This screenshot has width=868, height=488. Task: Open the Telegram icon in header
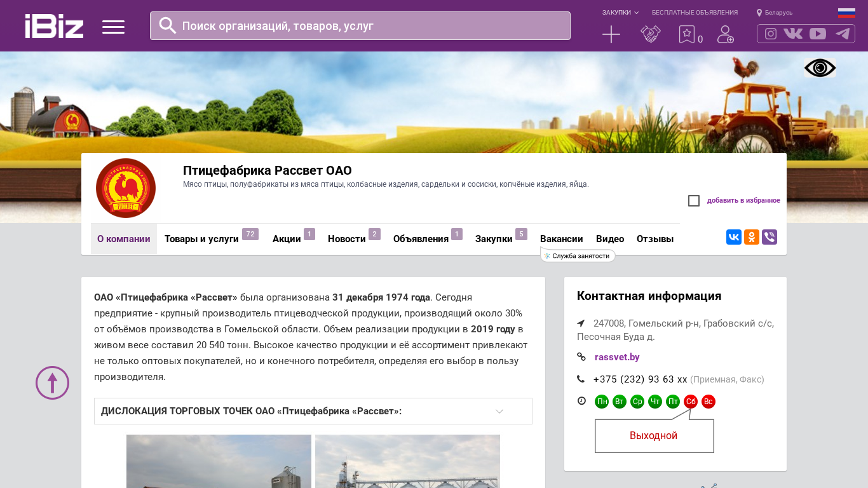coord(843,34)
